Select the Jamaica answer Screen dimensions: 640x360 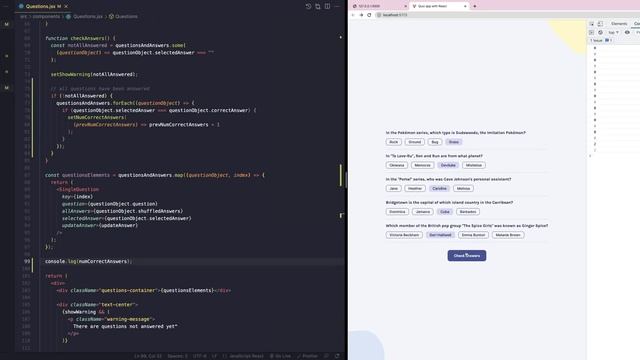tap(422, 212)
